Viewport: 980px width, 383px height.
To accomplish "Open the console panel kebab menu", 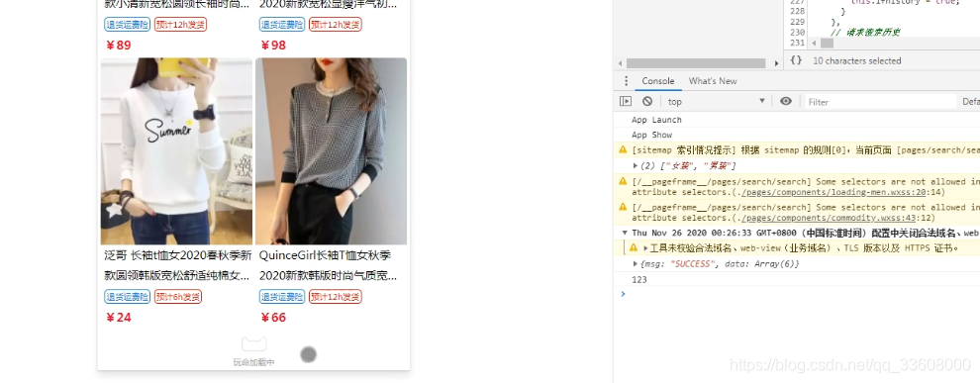I will 626,81.
